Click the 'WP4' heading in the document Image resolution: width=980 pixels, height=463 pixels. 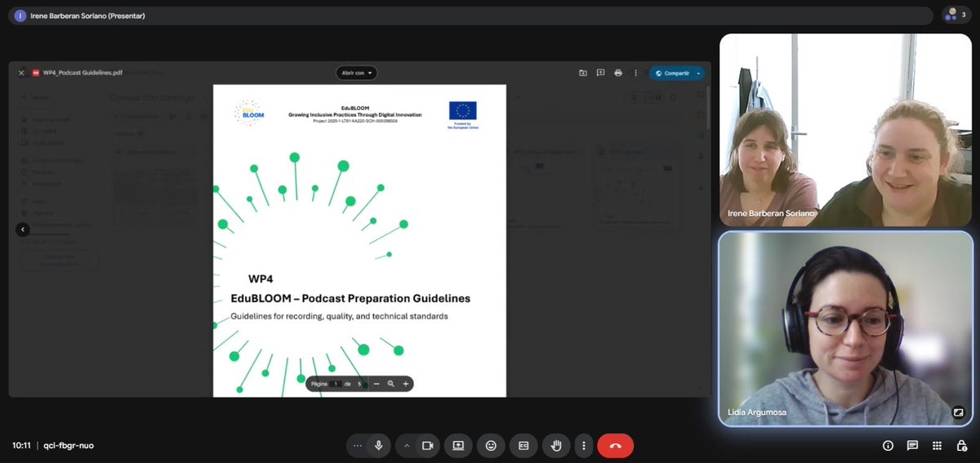[x=261, y=279]
